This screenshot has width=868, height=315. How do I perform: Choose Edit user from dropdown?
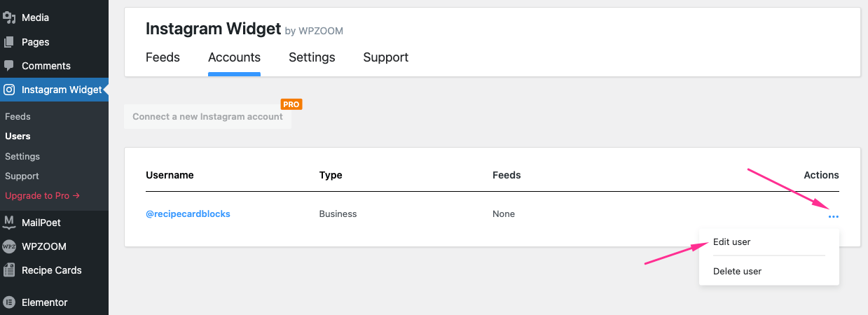pos(731,241)
